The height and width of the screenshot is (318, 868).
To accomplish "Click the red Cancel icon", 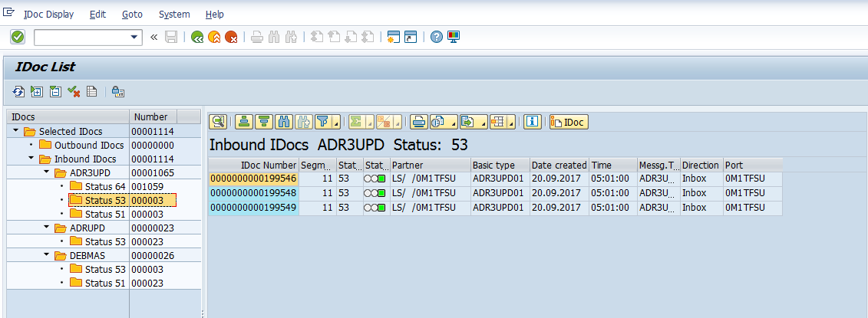I will (231, 37).
